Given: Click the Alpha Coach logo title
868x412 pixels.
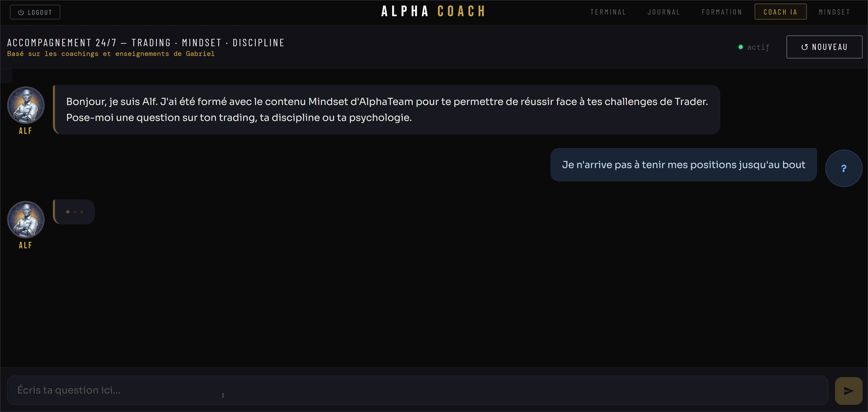Looking at the screenshot, I should point(433,12).
